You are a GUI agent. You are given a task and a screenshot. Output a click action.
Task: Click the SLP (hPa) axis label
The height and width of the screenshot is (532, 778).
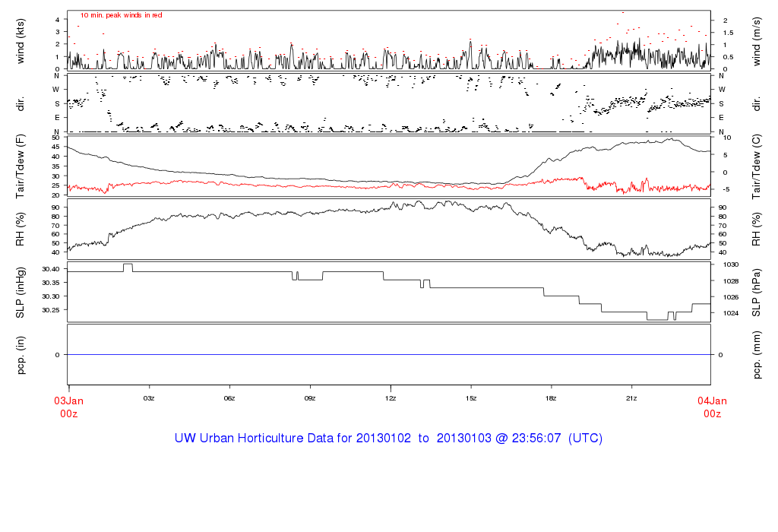757,293
